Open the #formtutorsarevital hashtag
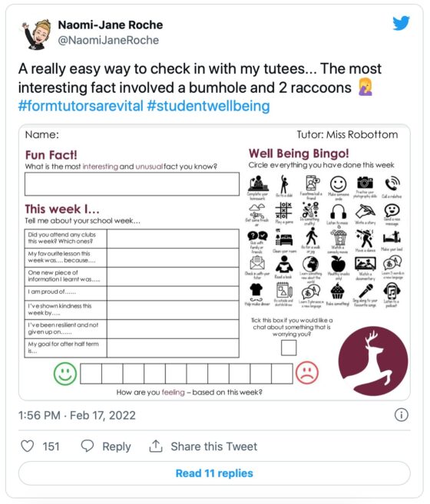This screenshot has width=430, height=504. pos(81,106)
